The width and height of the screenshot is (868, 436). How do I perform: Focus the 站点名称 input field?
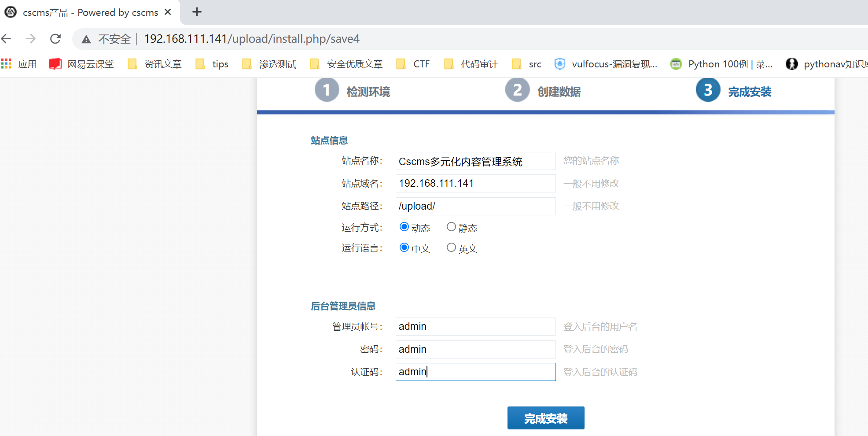[x=475, y=161]
